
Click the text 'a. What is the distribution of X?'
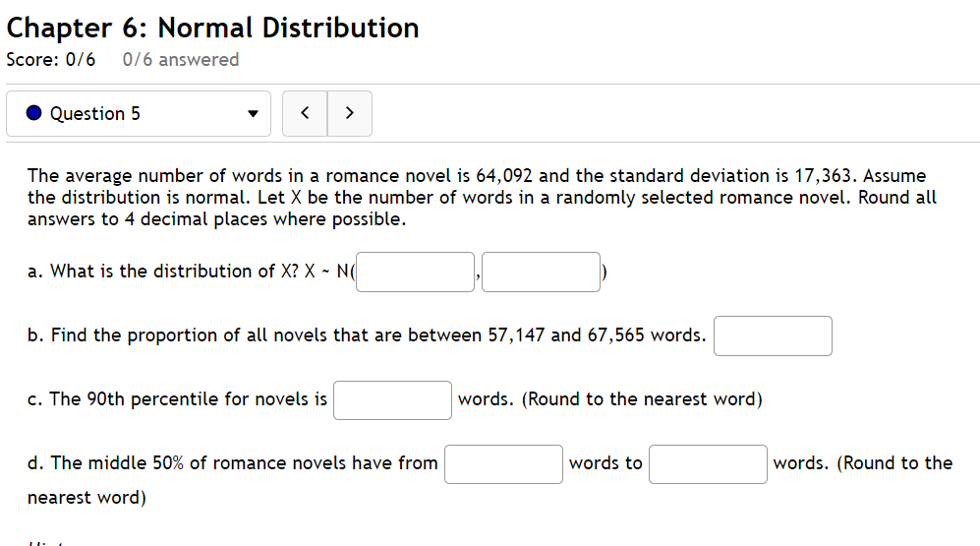pos(163,272)
